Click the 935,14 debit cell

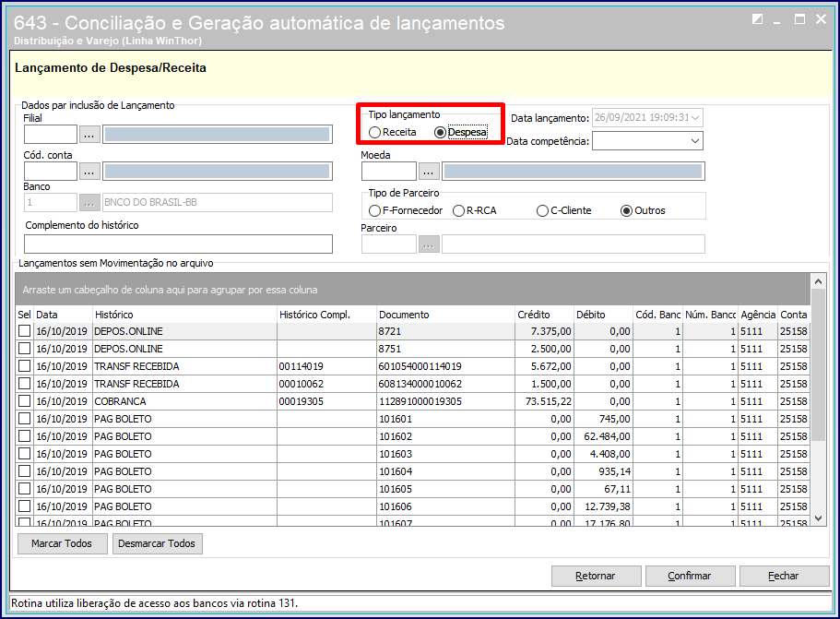click(x=603, y=471)
